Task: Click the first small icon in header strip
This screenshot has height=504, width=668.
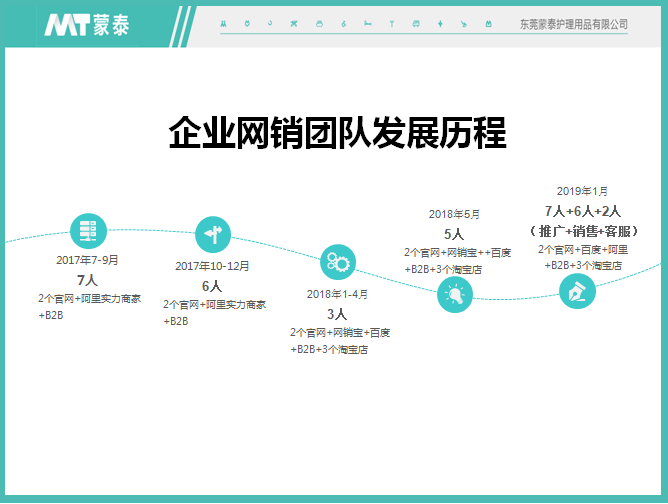Action: point(222,23)
